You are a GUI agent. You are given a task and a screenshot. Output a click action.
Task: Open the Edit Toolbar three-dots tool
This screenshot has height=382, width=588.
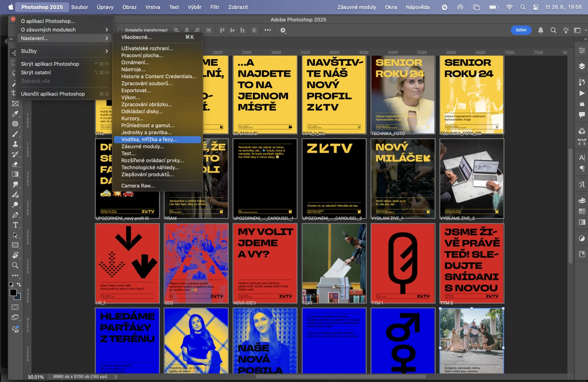(x=15, y=276)
